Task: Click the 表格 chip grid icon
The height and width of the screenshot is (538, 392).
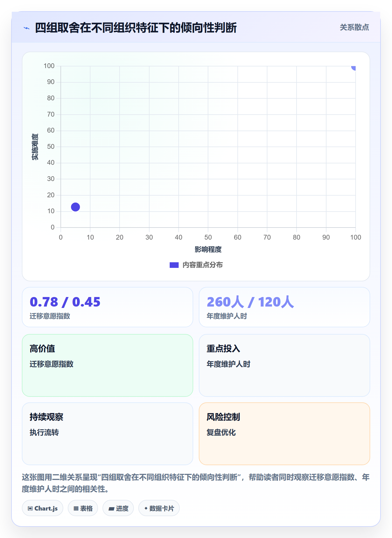Action: (76, 508)
